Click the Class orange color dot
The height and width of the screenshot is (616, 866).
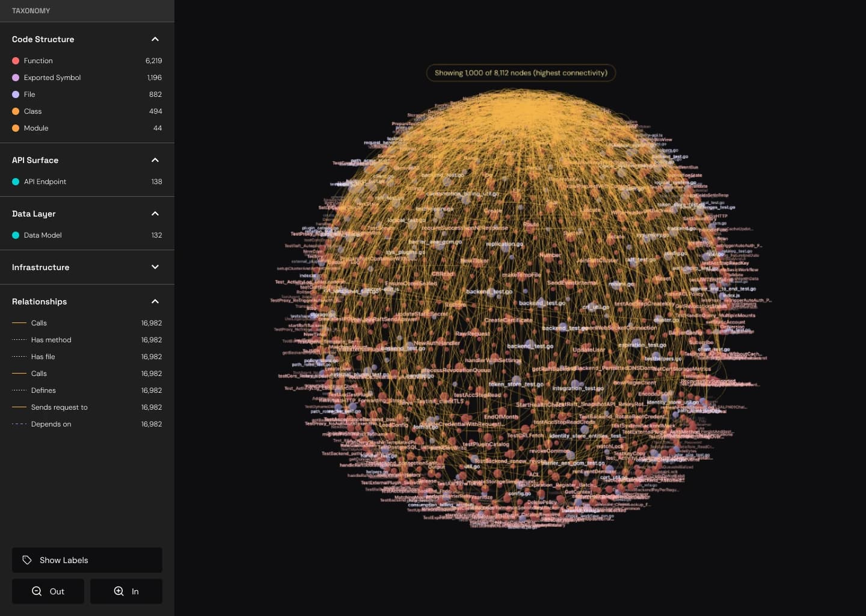click(16, 111)
